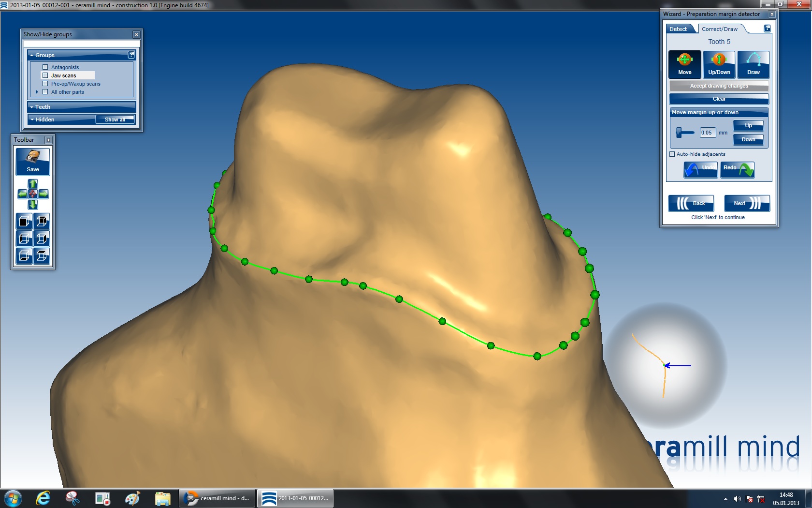Close the Wizard margin detector panel
This screenshot has height=508, width=812.
[772, 14]
